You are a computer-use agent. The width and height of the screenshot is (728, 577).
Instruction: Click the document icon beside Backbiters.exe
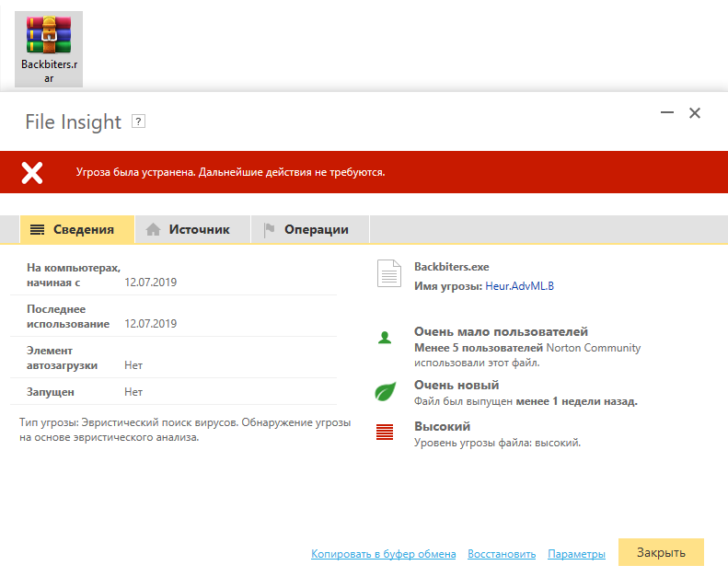tap(389, 273)
